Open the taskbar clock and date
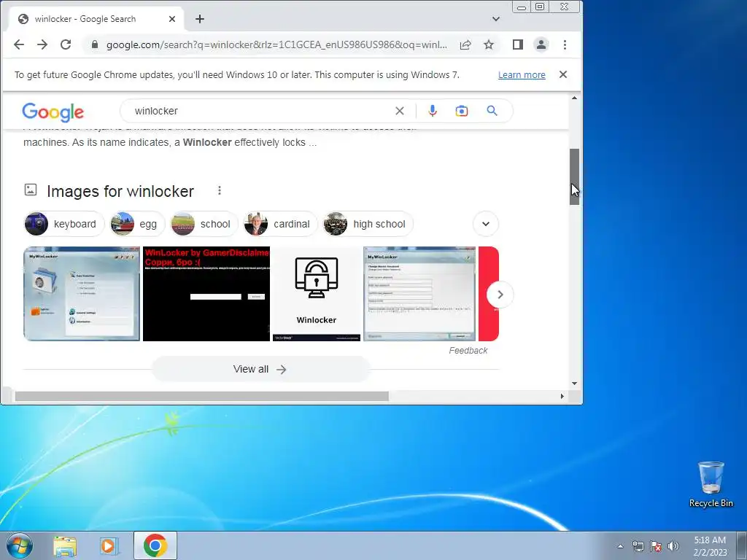747x560 pixels. 710,546
